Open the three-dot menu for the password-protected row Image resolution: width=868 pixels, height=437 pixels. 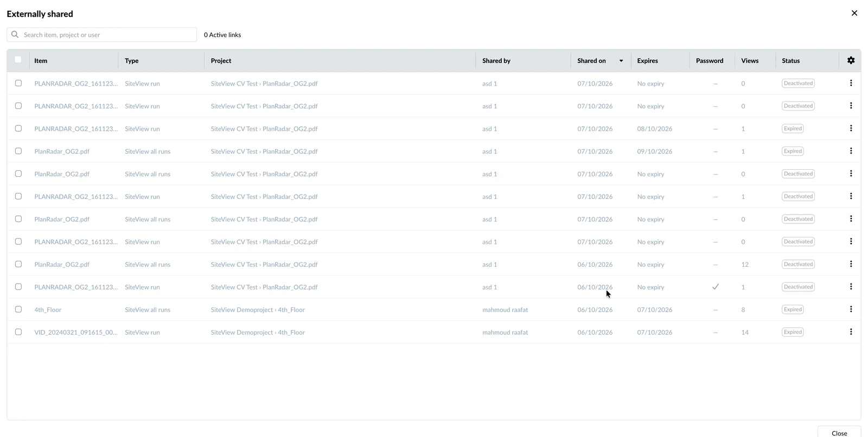click(x=851, y=286)
